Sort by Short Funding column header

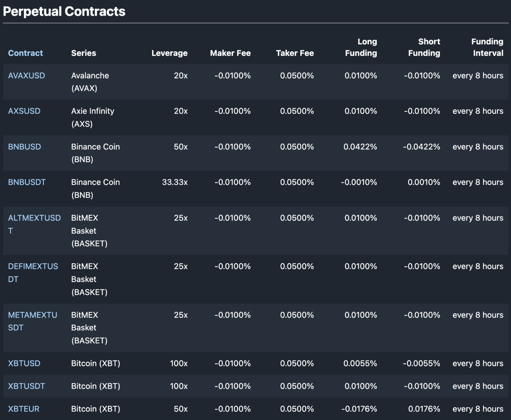point(424,47)
